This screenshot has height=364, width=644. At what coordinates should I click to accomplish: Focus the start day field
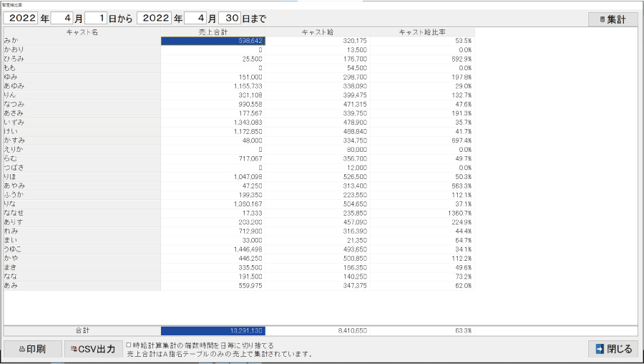pyautogui.click(x=95, y=19)
